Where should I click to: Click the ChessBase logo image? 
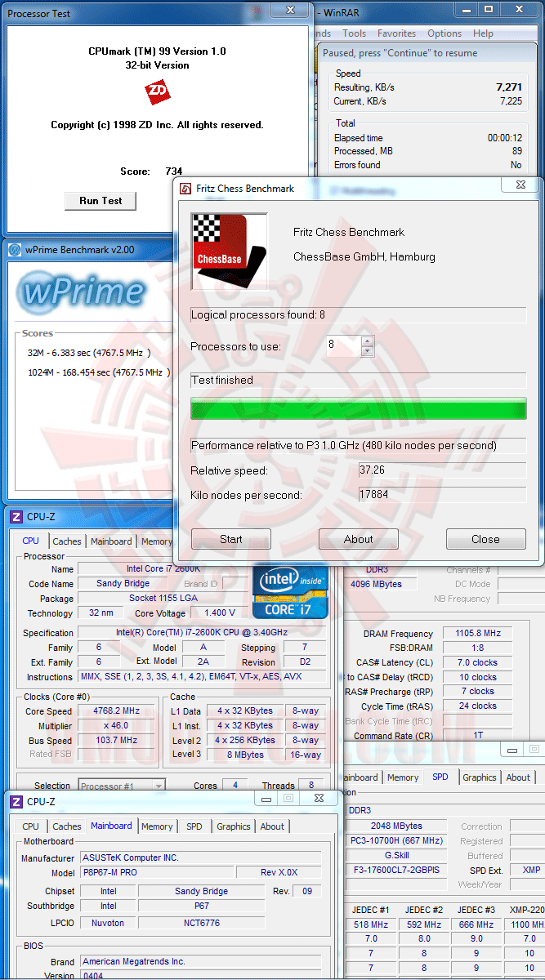229,252
